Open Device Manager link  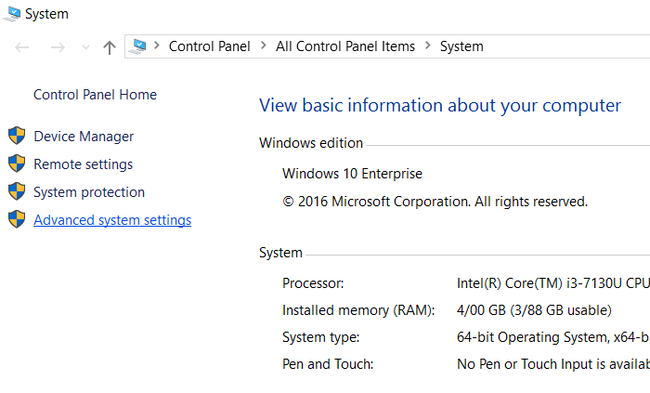84,136
